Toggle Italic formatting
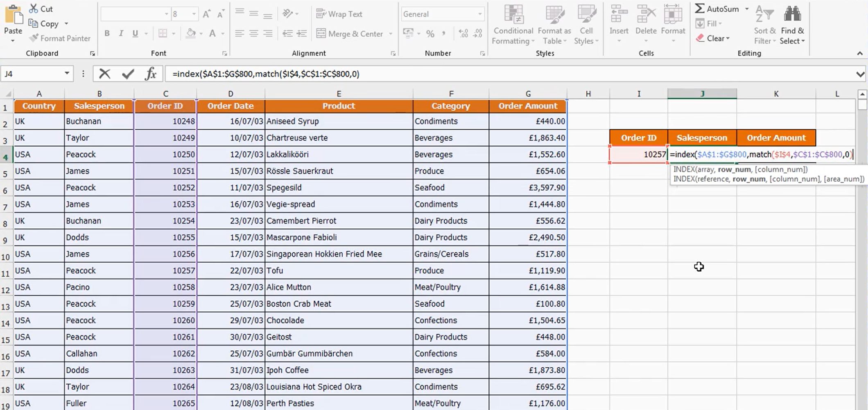This screenshot has width=868, height=410. (x=121, y=34)
